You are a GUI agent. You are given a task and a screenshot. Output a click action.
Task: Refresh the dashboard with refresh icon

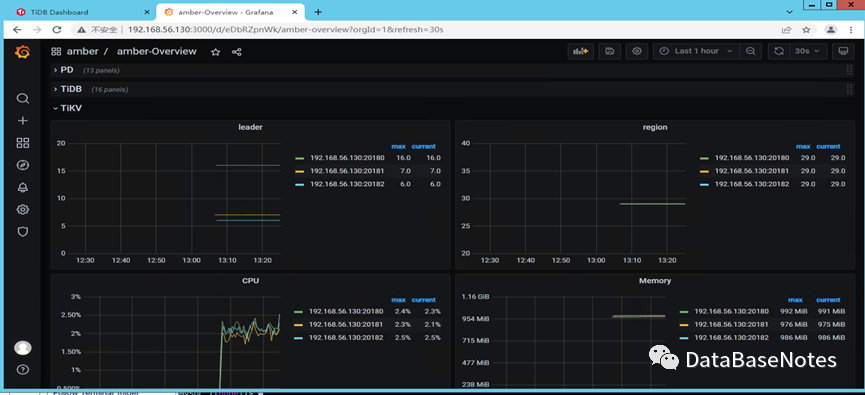[779, 51]
